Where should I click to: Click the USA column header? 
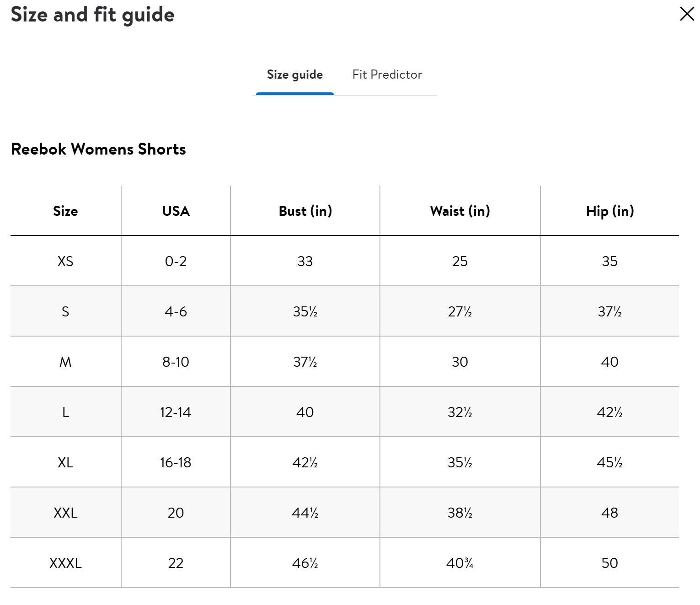point(176,211)
